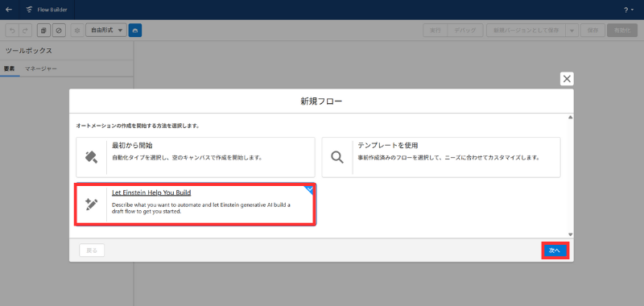
Task: Click the 保存 button
Action: pos(592,31)
